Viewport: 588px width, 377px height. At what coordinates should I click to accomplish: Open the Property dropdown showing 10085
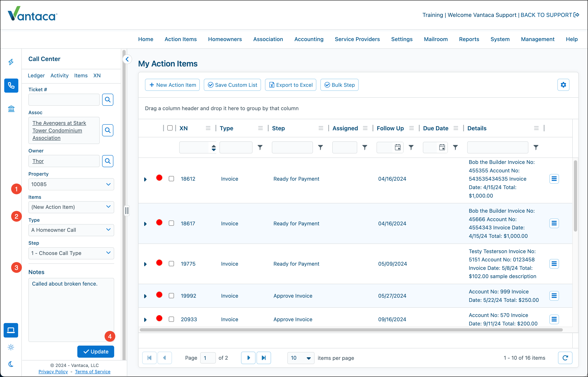coord(71,184)
